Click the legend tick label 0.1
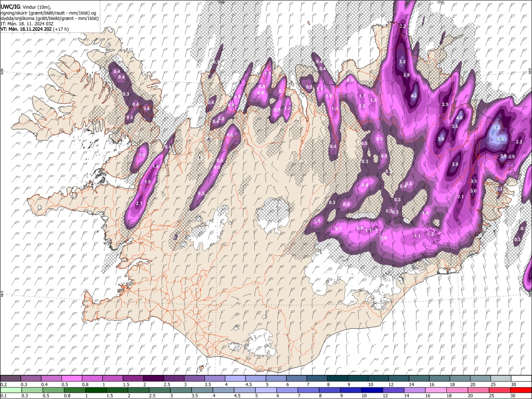Viewport: 532px width, 399px height. point(3,396)
